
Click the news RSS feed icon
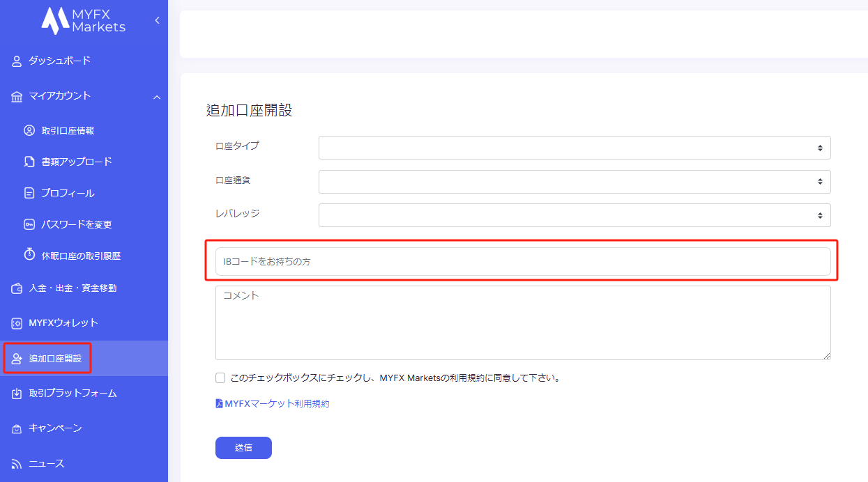[17, 464]
